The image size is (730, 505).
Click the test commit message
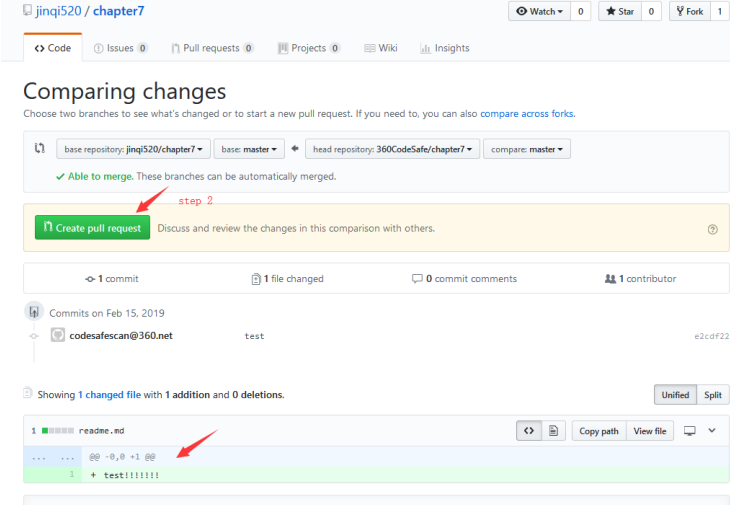[x=254, y=336]
